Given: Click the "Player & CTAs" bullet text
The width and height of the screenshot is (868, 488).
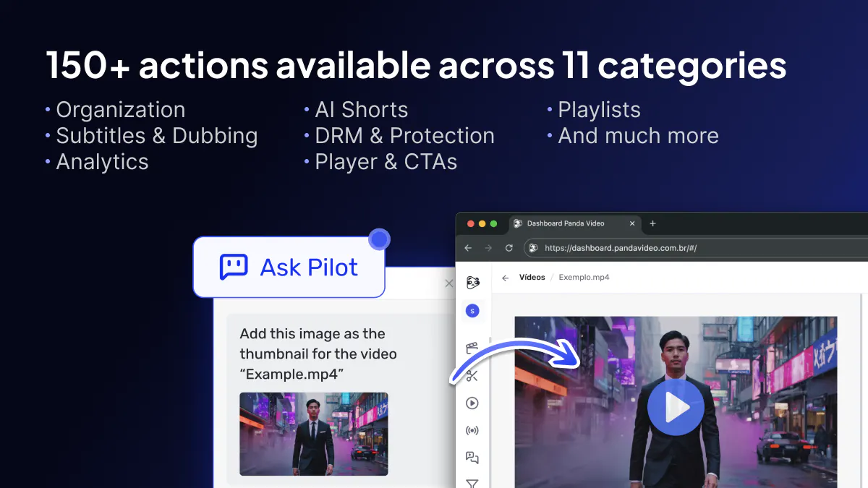Looking at the screenshot, I should pos(386,162).
